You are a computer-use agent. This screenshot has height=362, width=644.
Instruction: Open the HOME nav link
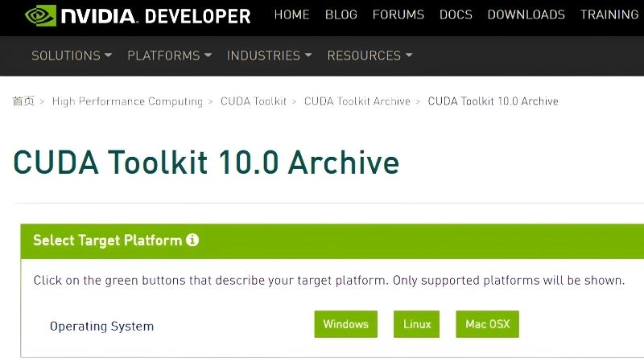[x=292, y=14]
